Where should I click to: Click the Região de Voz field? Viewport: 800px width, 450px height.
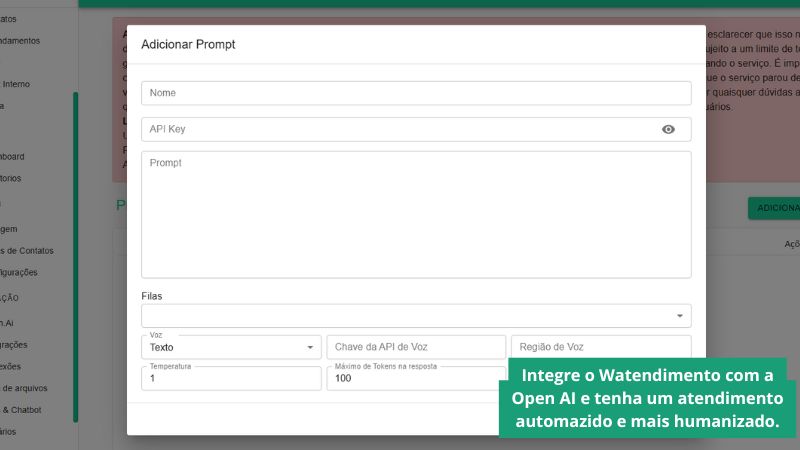601,347
